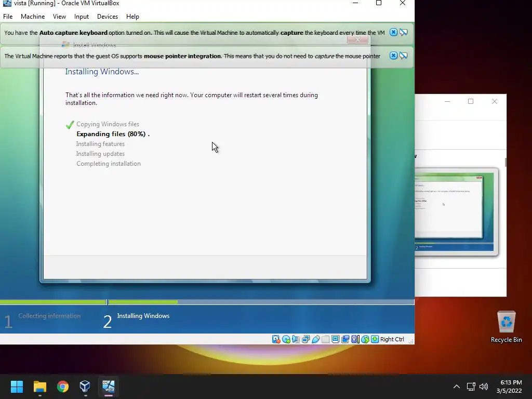This screenshot has height=399, width=532.
Task: Click the Copying Windows files text
Action: point(108,124)
